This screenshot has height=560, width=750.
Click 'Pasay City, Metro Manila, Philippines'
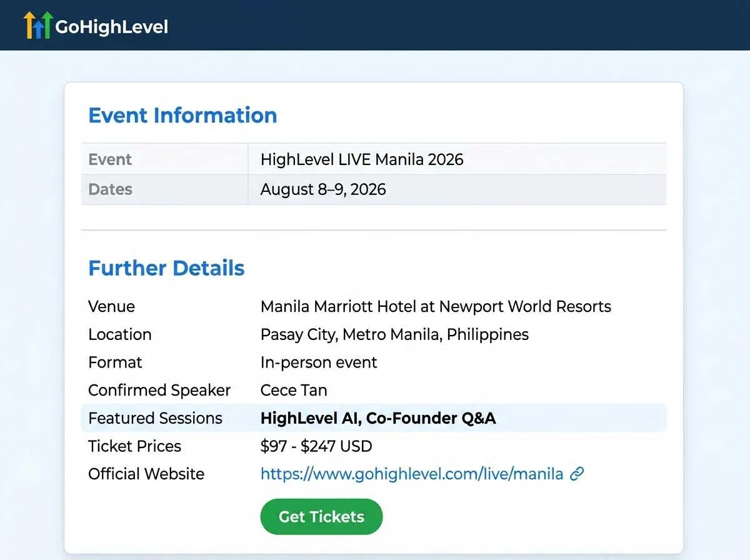(x=394, y=334)
